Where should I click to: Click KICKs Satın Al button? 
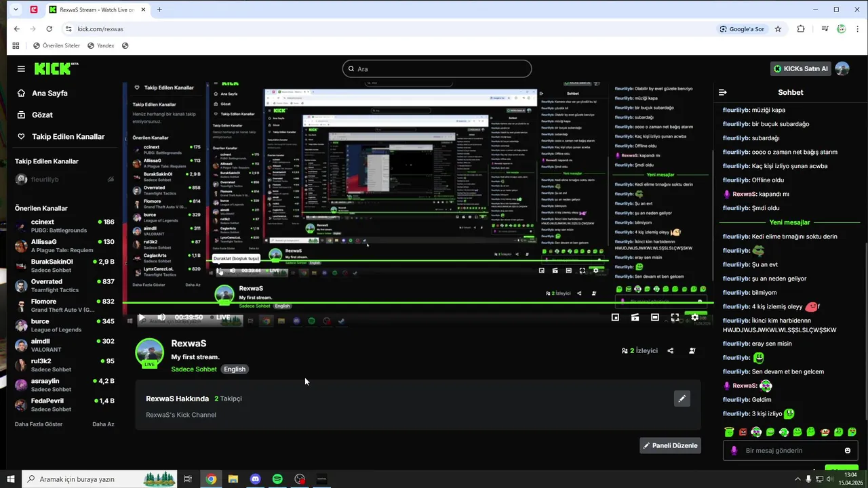point(801,68)
